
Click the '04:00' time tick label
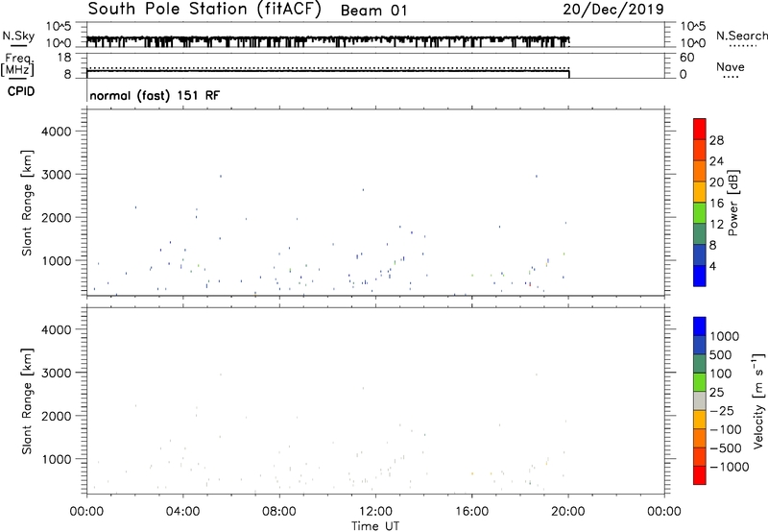coord(182,512)
